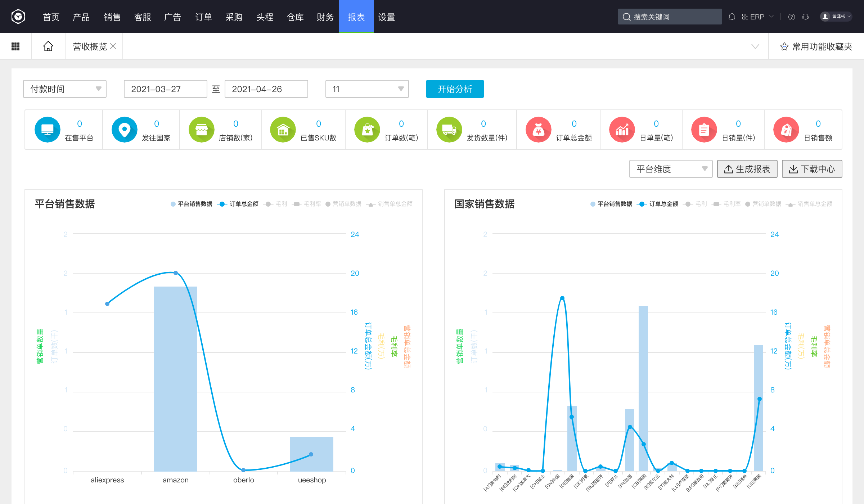Close the 营收概览 tab

pyautogui.click(x=113, y=46)
